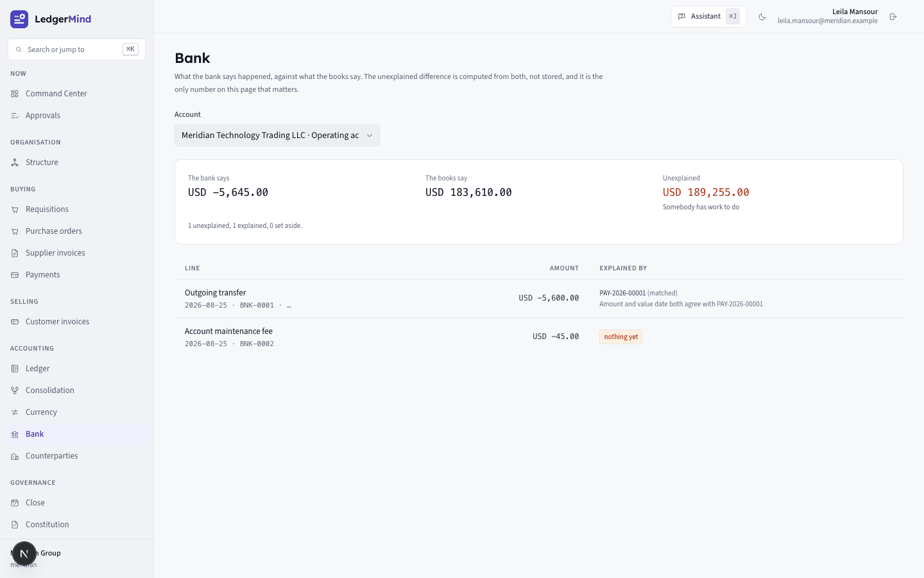The width and height of the screenshot is (924, 578).
Task: Click the sign out icon
Action: tap(893, 17)
